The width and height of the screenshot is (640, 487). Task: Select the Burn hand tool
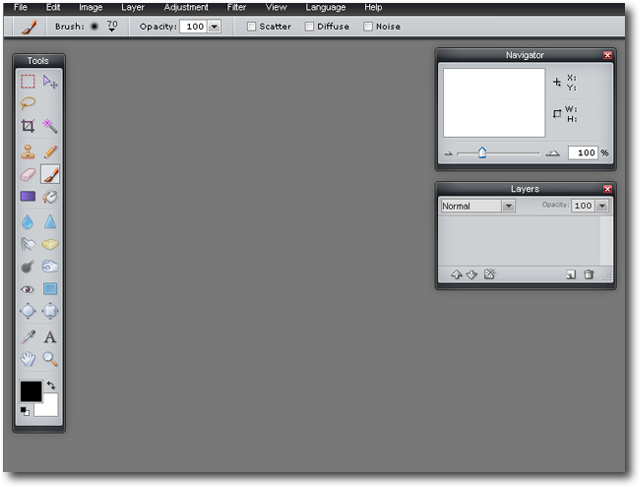point(50,267)
